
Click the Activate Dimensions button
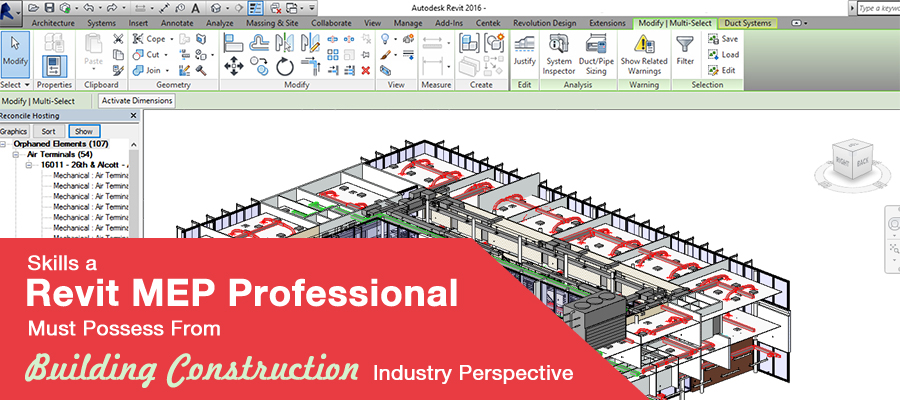[x=137, y=100]
